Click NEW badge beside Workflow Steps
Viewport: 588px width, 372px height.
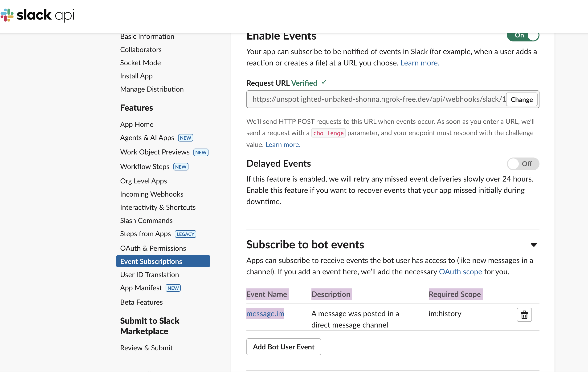[x=181, y=167]
